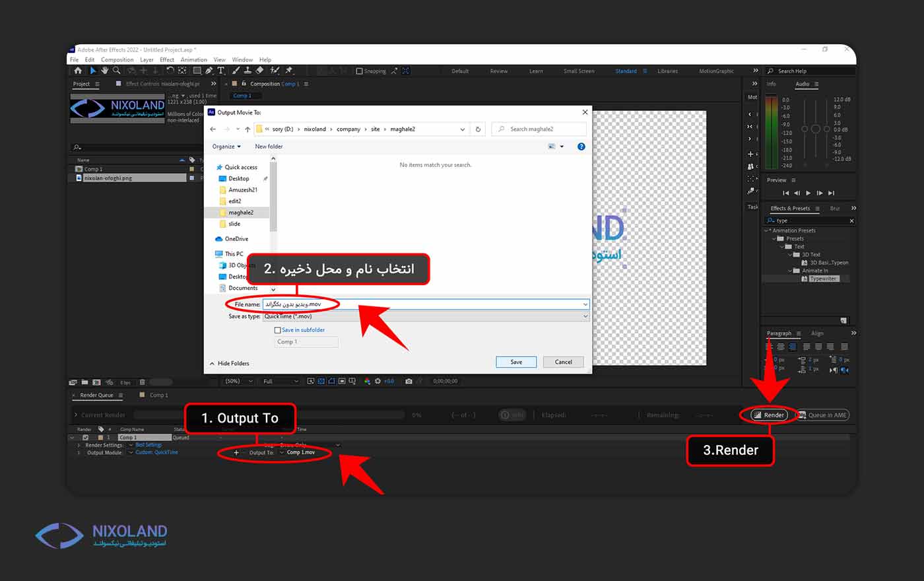Select the Rotation tool
The width and height of the screenshot is (924, 581).
point(170,71)
